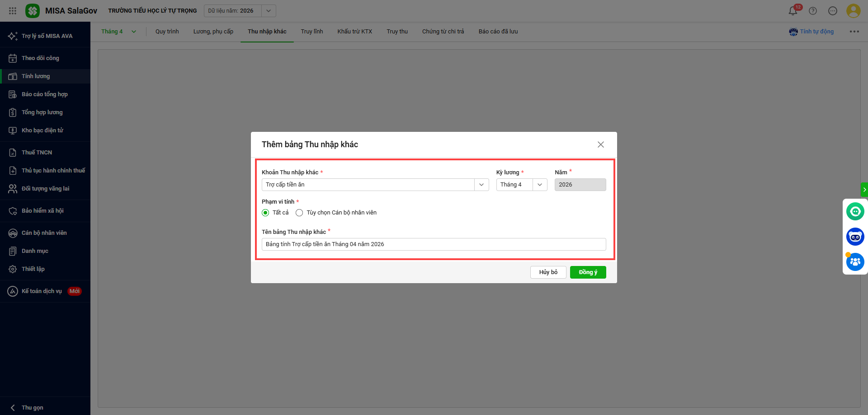This screenshot has height=415, width=868.
Task: Open the 'Kỳ lương' month dropdown
Action: [539, 185]
